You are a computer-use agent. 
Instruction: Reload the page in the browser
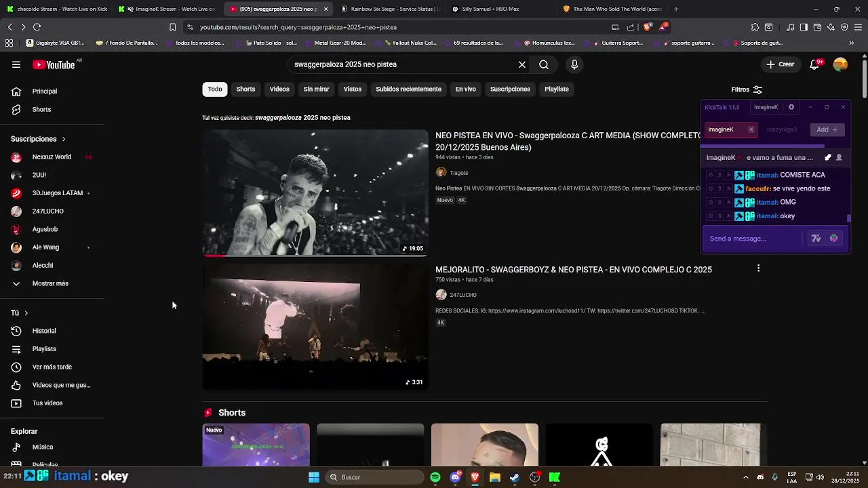tap(37, 27)
